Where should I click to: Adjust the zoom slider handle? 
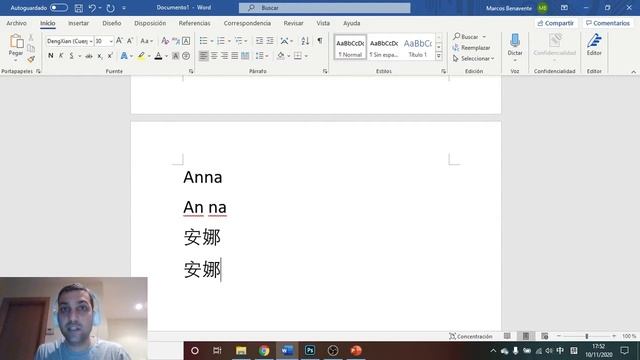point(587,336)
